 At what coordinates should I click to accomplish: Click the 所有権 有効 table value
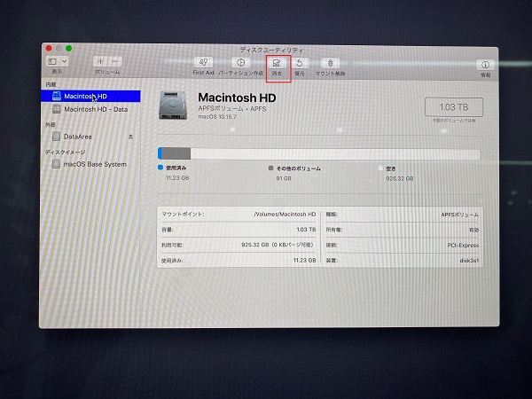click(473, 230)
